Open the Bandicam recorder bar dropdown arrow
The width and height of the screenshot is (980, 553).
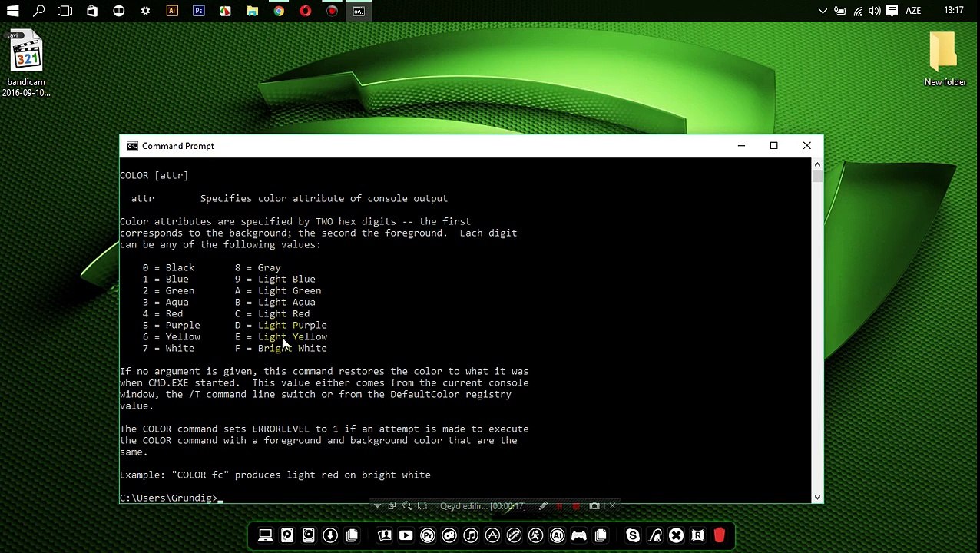pos(377,506)
